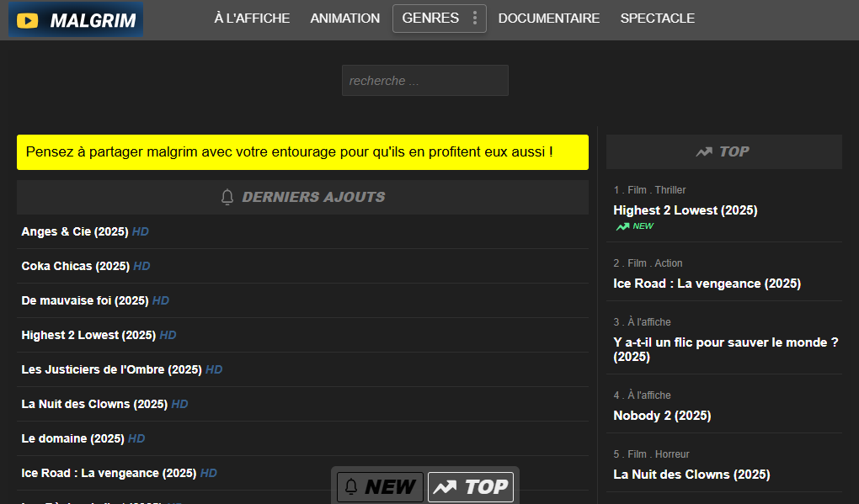Viewport: 859px width, 504px height.
Task: Open the Animation section
Action: click(x=344, y=19)
